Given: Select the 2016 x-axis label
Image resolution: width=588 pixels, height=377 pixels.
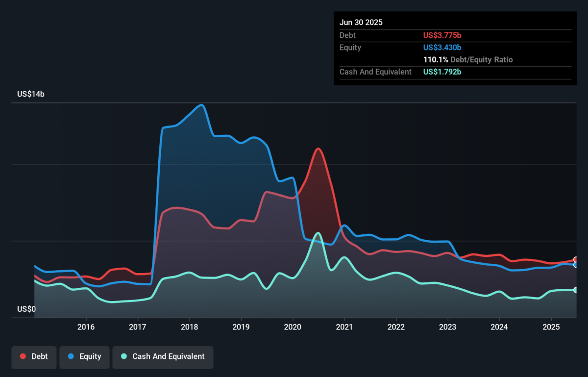Looking at the screenshot, I should tap(86, 327).
